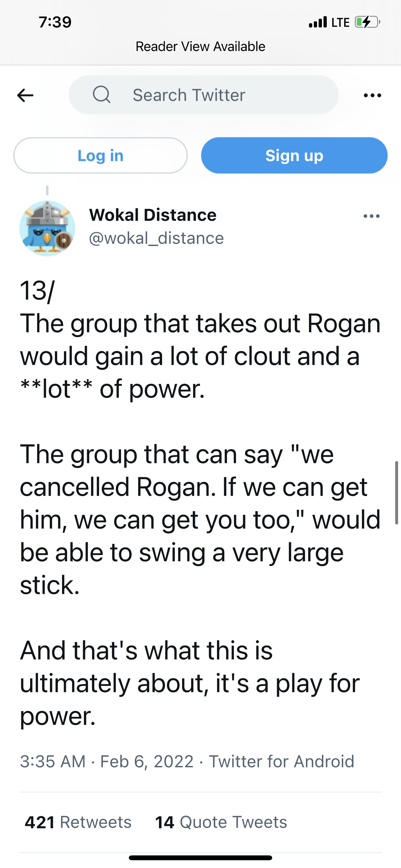Screen dimensions: 401x868
Task: Open the top-right three-dot menu
Action: coord(372,95)
